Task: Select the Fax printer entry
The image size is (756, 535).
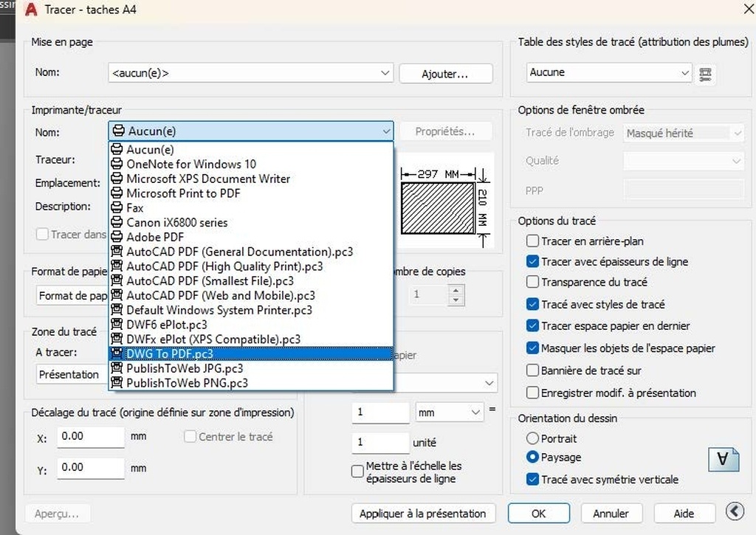Action: tap(251, 208)
